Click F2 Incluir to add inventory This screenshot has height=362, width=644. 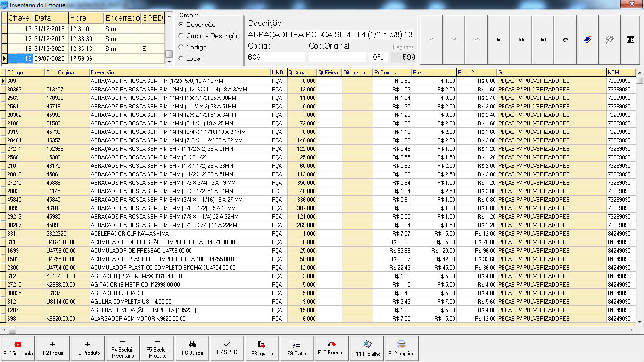point(53,348)
